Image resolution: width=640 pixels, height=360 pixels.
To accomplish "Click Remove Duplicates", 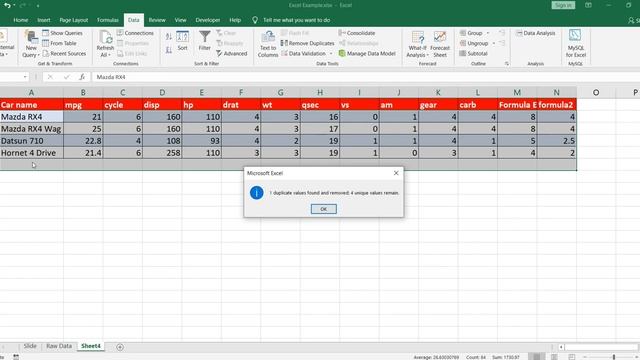I will 307,43.
